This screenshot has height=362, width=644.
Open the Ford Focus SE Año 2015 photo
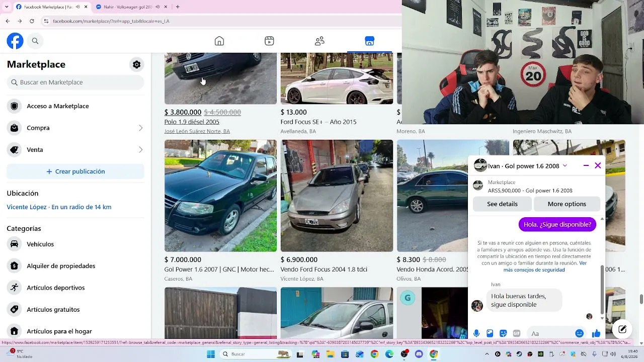click(x=337, y=78)
